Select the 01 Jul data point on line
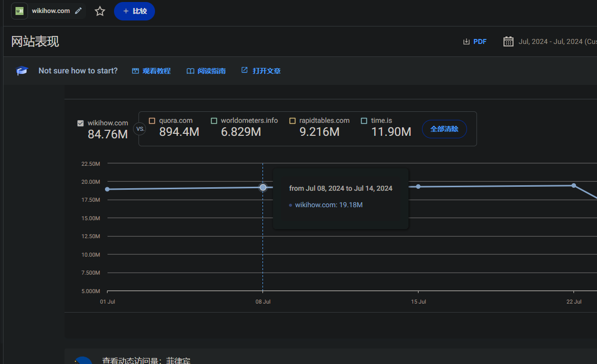 coord(107,189)
